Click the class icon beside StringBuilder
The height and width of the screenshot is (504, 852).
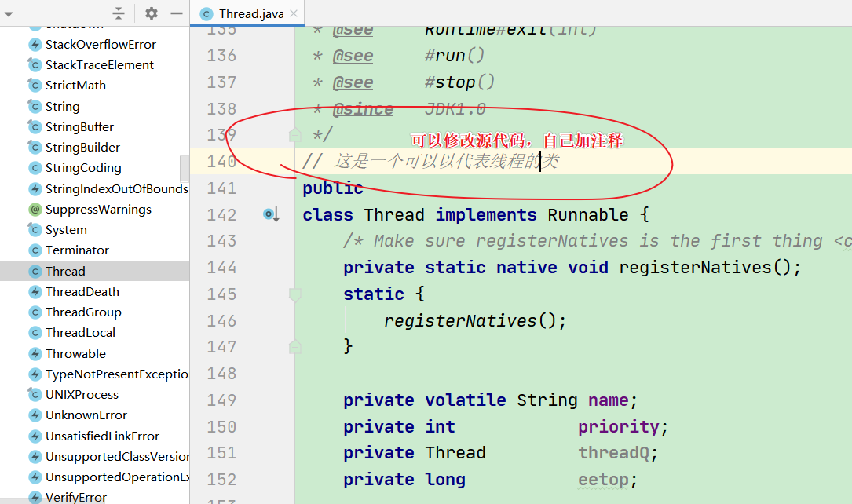click(35, 148)
